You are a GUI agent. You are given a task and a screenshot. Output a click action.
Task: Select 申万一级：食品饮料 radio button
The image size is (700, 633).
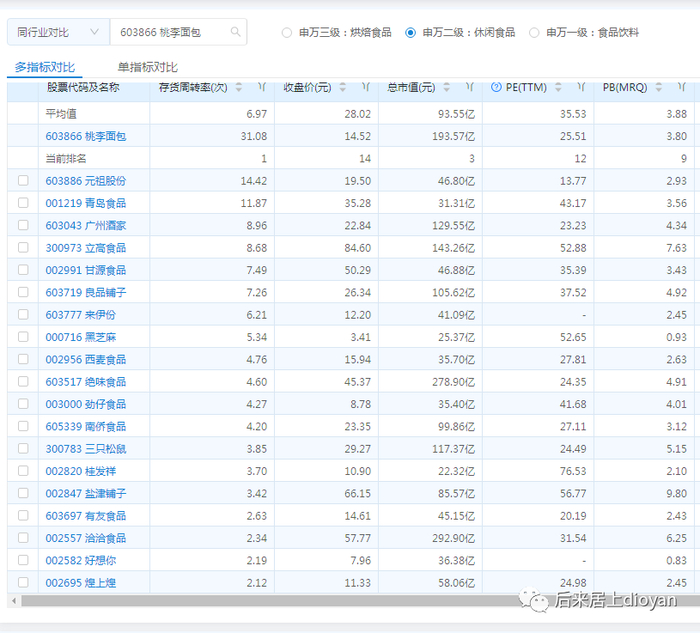point(534,33)
